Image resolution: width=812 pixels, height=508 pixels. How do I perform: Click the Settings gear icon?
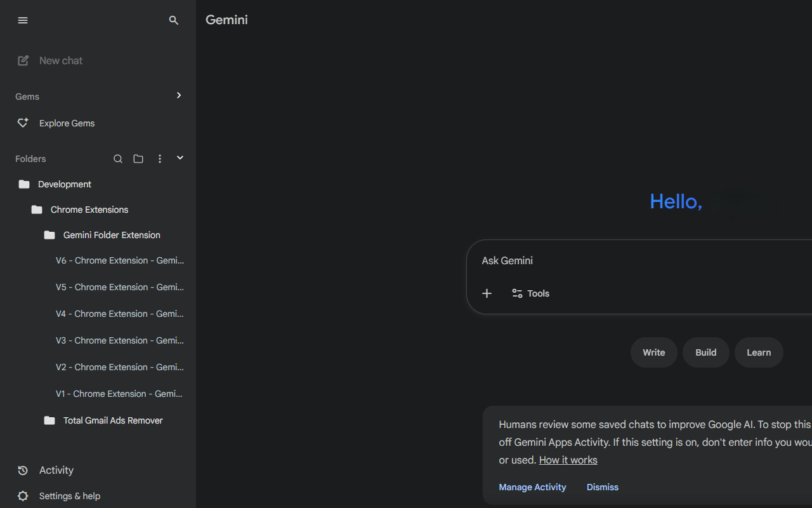coord(23,496)
